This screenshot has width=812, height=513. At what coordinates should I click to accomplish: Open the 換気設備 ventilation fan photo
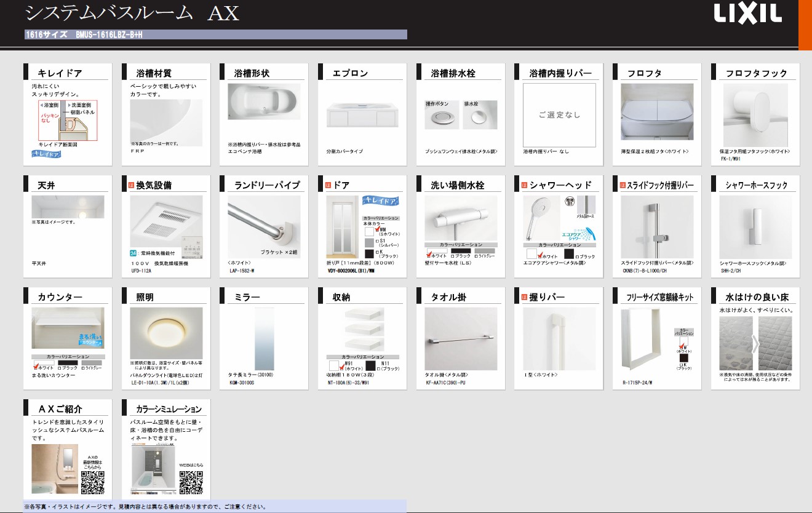tap(166, 221)
